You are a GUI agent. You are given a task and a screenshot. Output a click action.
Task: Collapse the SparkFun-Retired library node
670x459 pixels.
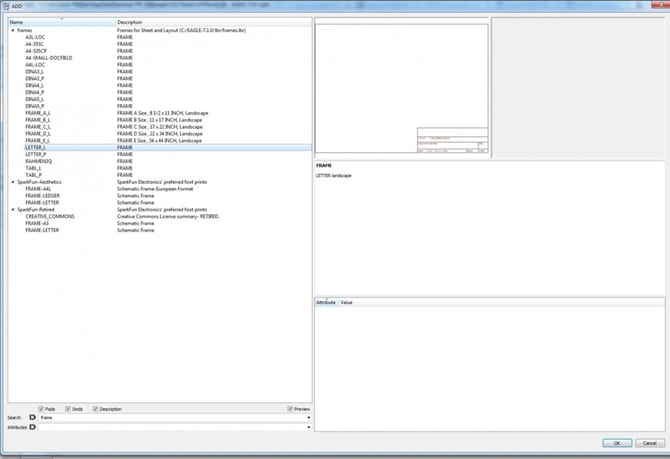click(x=13, y=209)
